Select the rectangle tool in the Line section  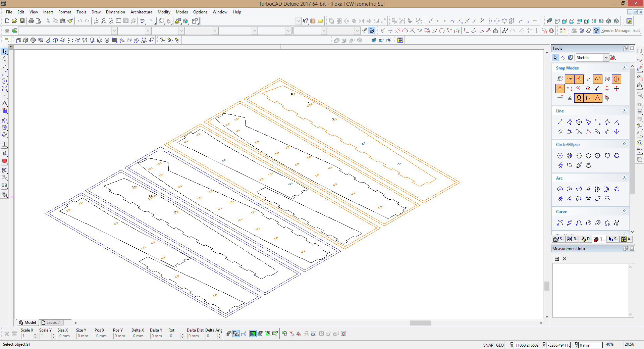598,122
